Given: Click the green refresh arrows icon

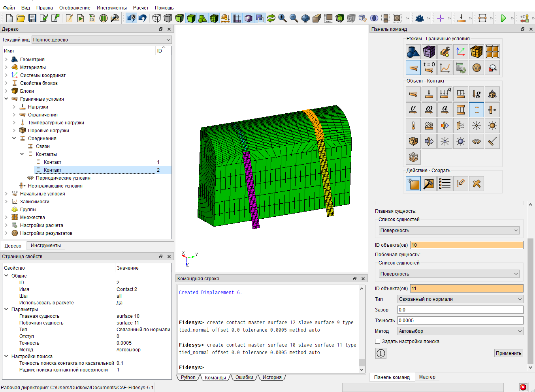Looking at the screenshot, I should click(x=271, y=18).
